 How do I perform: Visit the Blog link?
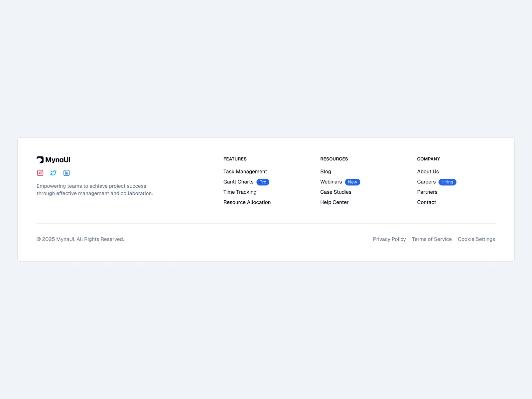[x=326, y=171]
